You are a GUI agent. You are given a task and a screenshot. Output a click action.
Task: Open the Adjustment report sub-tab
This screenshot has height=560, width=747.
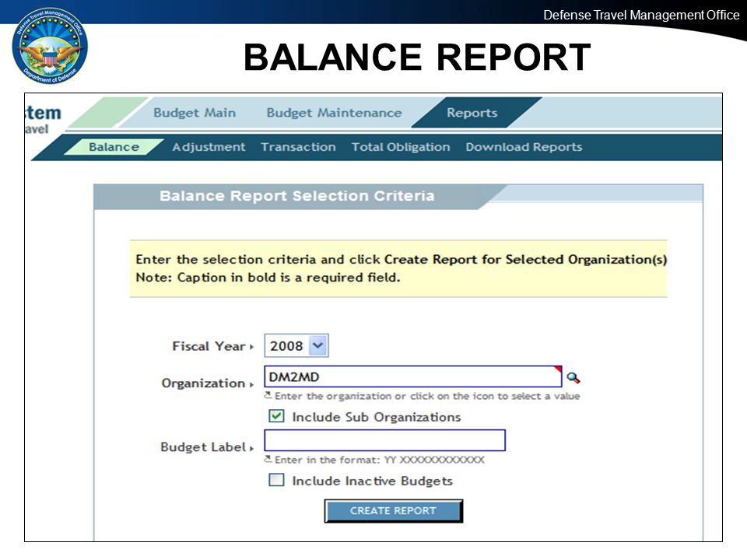pos(209,147)
